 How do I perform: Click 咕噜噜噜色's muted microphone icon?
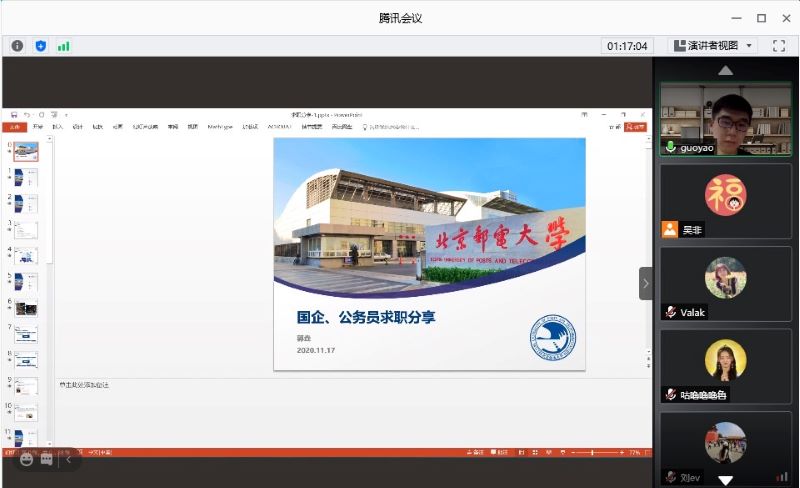(x=671, y=394)
